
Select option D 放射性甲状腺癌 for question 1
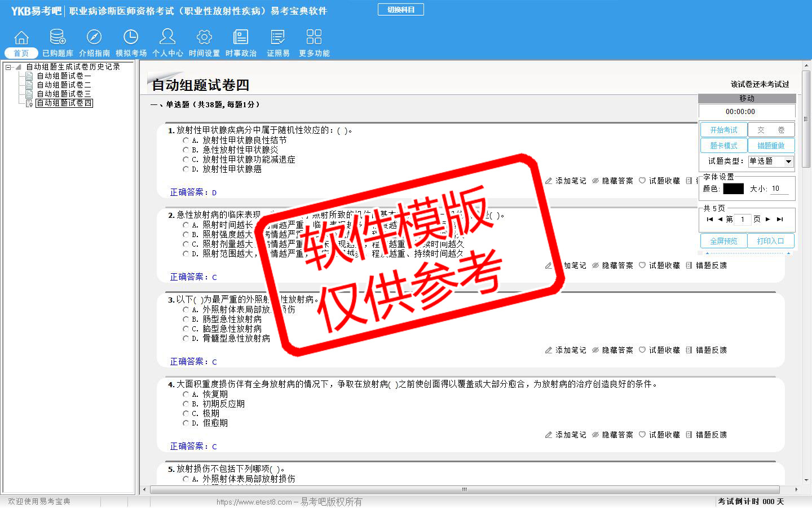(x=186, y=169)
